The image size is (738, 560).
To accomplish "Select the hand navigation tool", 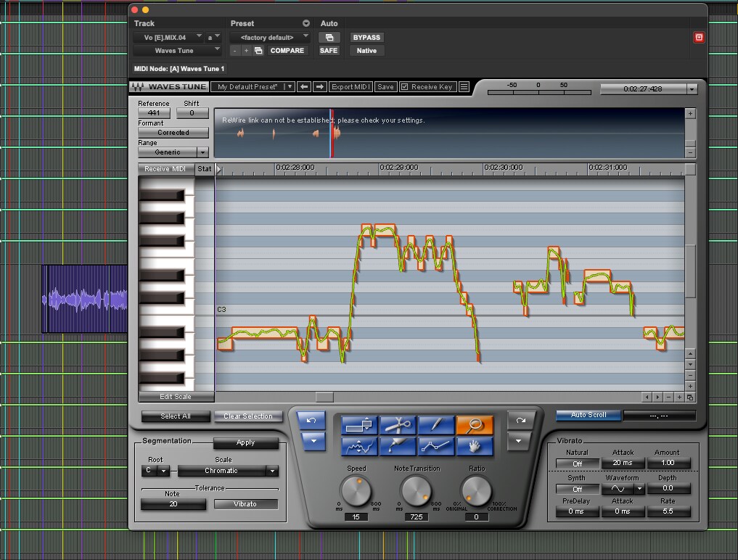I will 475,447.
